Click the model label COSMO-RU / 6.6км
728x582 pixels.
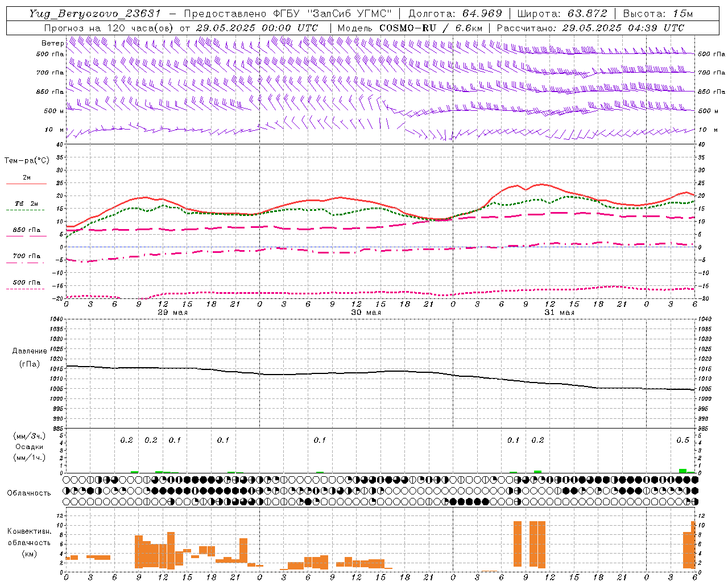tap(431, 28)
